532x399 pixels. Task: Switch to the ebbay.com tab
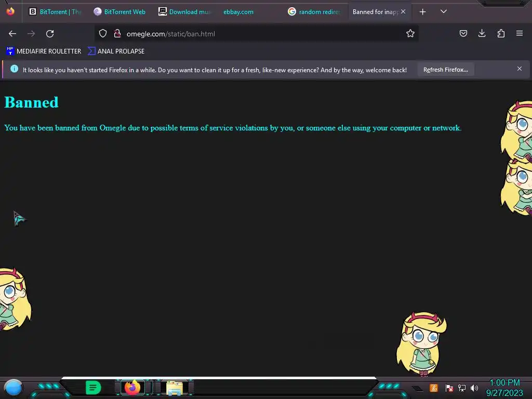click(249, 12)
